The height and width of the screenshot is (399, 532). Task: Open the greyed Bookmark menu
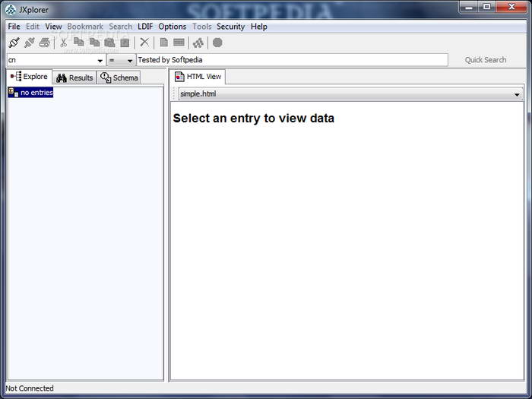pyautogui.click(x=85, y=27)
